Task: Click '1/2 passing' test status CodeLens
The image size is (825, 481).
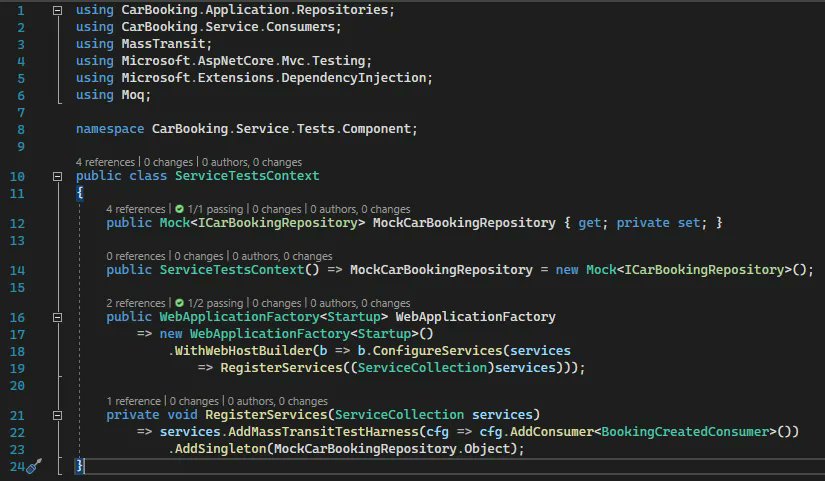Action: 215,303
